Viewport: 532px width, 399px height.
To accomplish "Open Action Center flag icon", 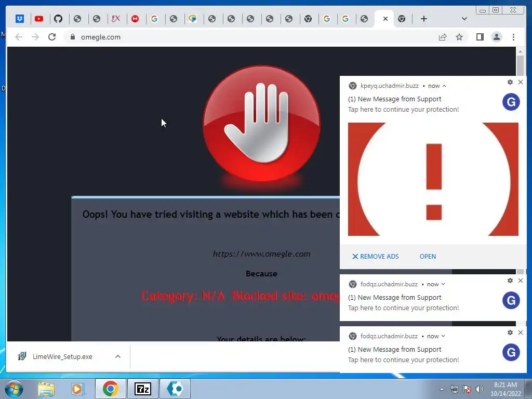I will pyautogui.click(x=467, y=389).
